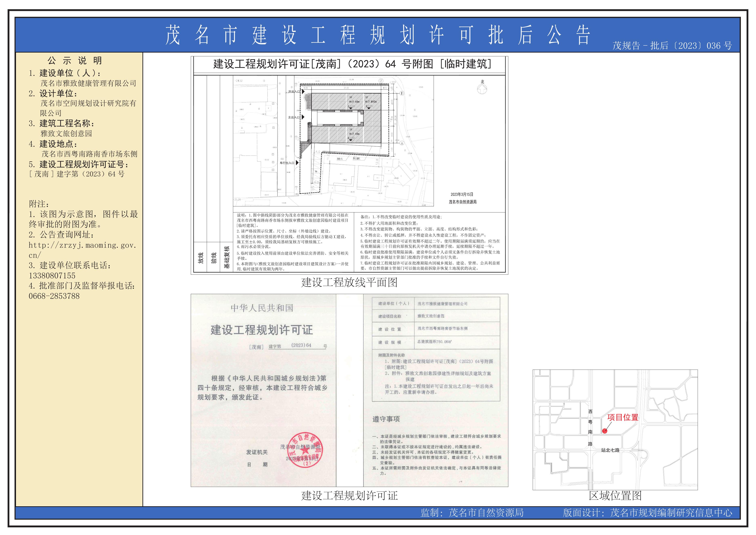Click contact phone number 13380807155
Screen dimensions: 756x535
click(x=52, y=275)
